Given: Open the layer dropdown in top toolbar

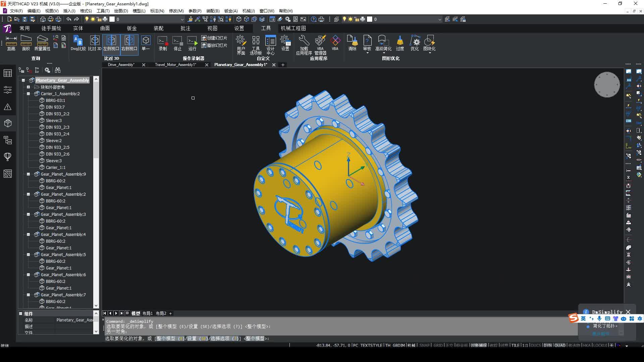Looking at the screenshot, I should (x=182, y=19).
